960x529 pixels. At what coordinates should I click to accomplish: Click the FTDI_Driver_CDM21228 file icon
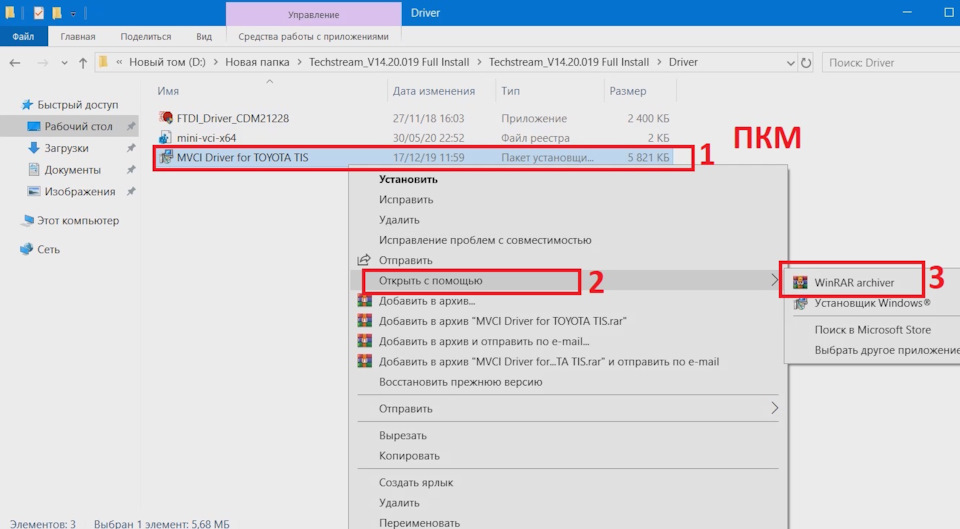[165, 118]
